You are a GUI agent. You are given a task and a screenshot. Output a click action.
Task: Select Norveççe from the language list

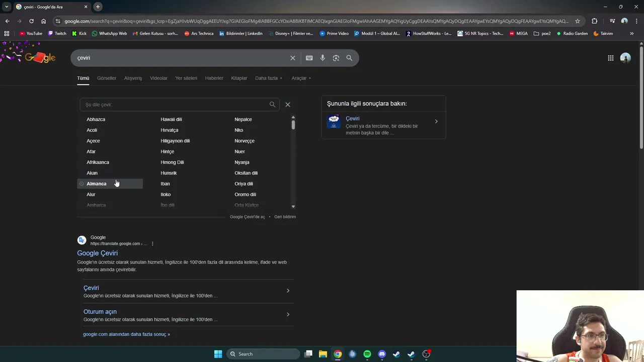pyautogui.click(x=245, y=141)
